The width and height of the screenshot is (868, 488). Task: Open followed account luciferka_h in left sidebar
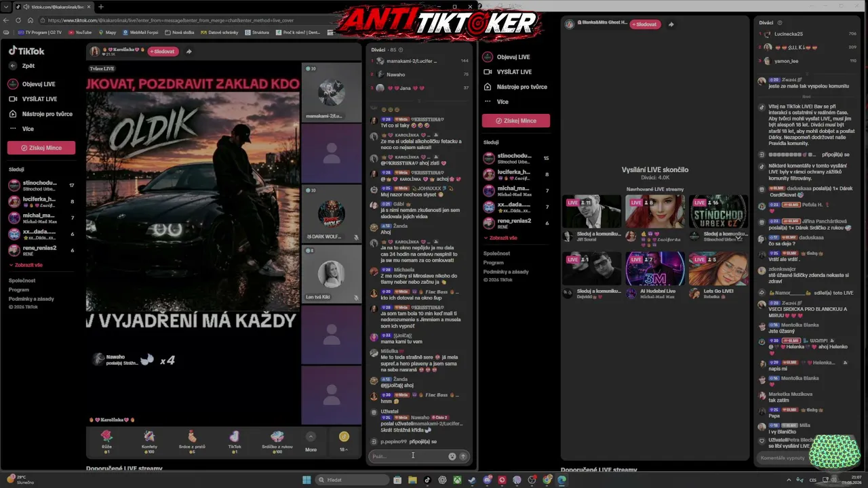(x=41, y=201)
